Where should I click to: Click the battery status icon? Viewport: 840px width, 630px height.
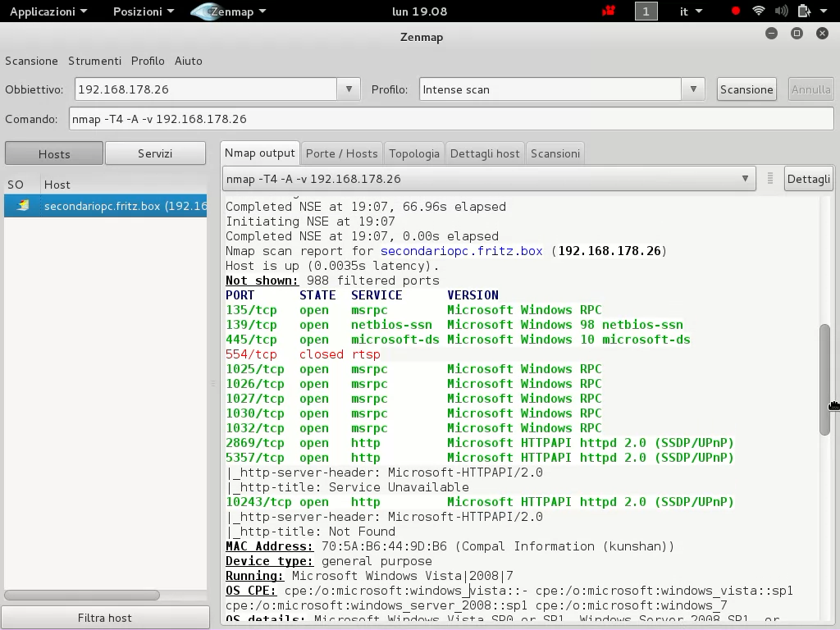[803, 11]
